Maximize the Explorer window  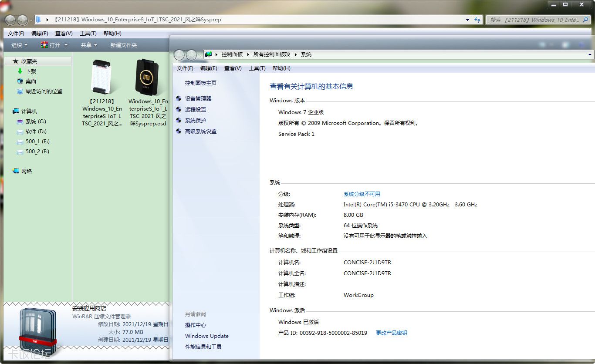[x=565, y=4]
